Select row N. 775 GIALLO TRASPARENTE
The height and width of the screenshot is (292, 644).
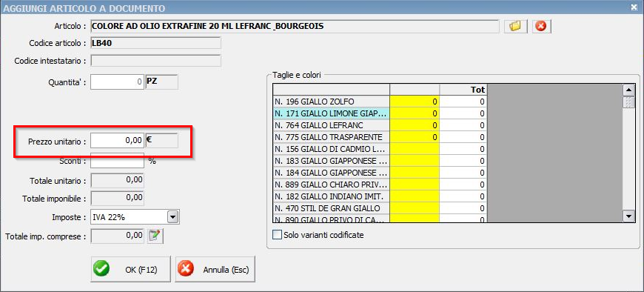tap(331, 137)
